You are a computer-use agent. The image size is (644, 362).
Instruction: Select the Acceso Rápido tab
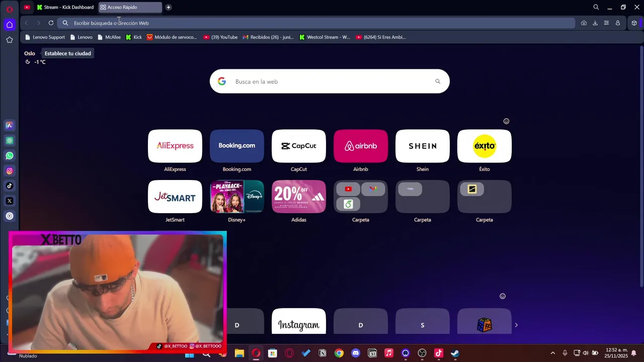pyautogui.click(x=130, y=7)
